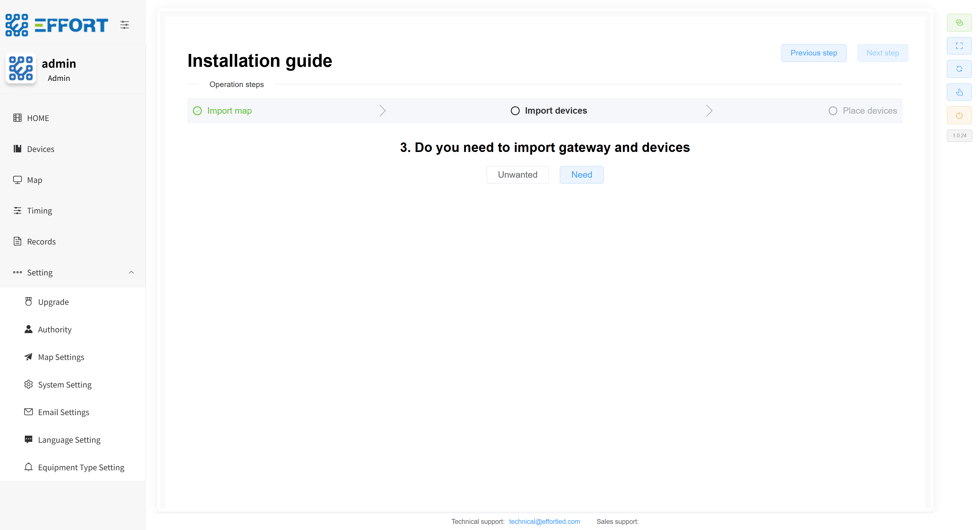Collapse sidebar with the sliders icon

[124, 25]
